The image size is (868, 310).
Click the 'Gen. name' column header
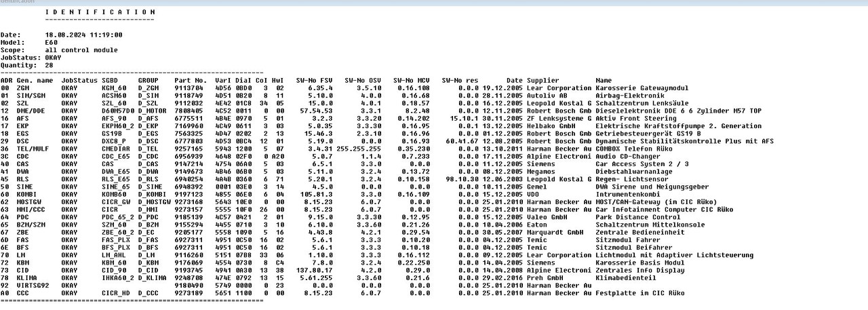click(x=35, y=80)
